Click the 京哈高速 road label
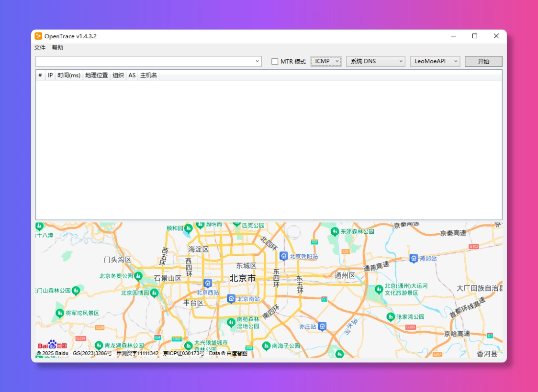Screen dimensions: 538x392 click(458, 333)
